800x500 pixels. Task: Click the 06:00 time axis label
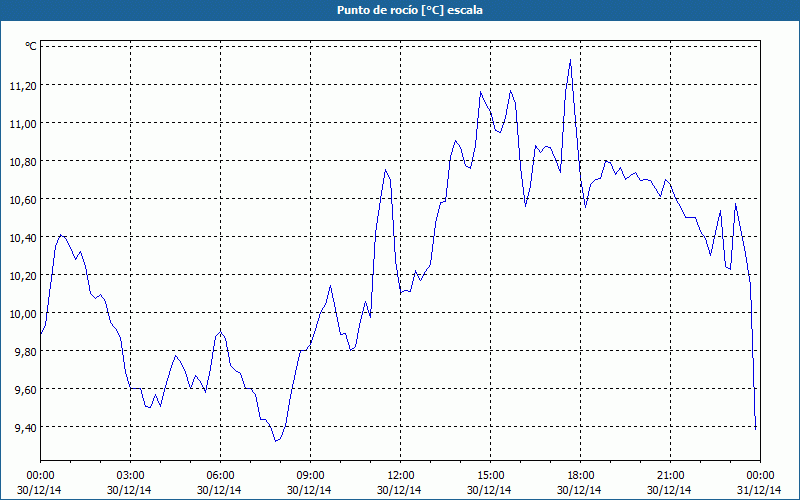pos(220,476)
